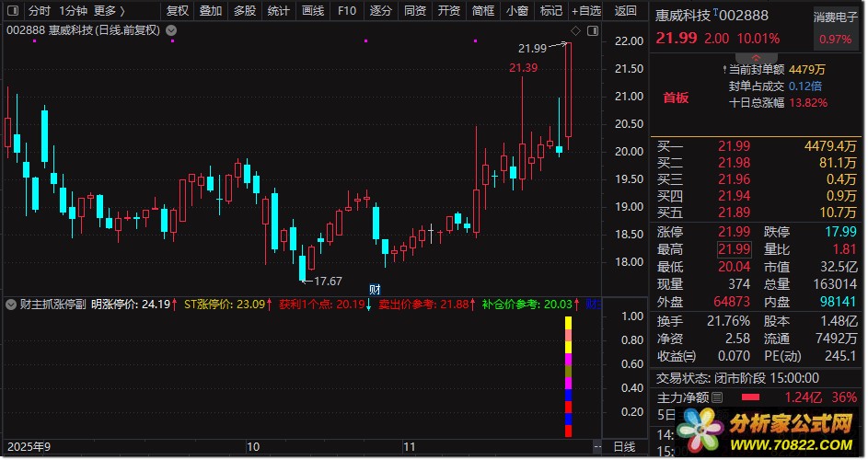Click 标记 to mark the stock

(551, 10)
